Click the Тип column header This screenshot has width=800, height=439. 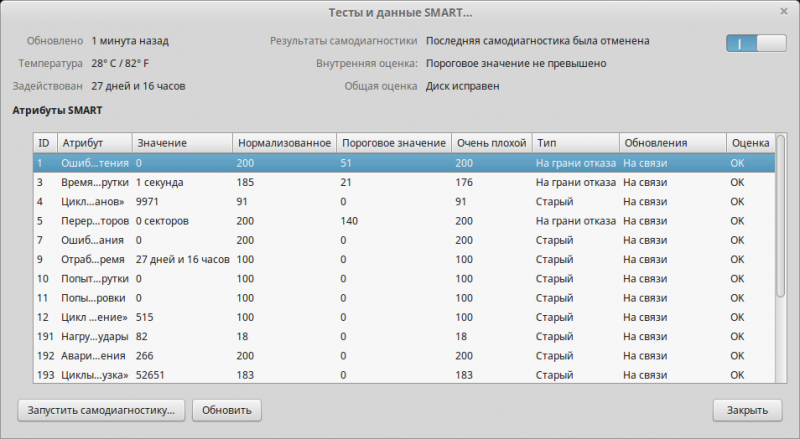(574, 143)
